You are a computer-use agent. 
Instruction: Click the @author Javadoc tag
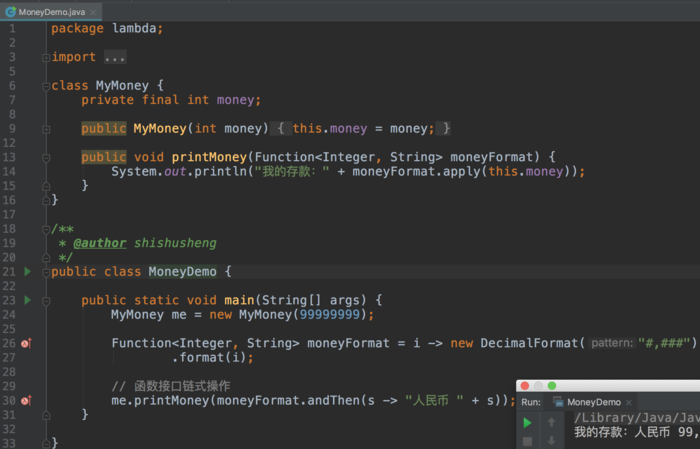point(100,243)
